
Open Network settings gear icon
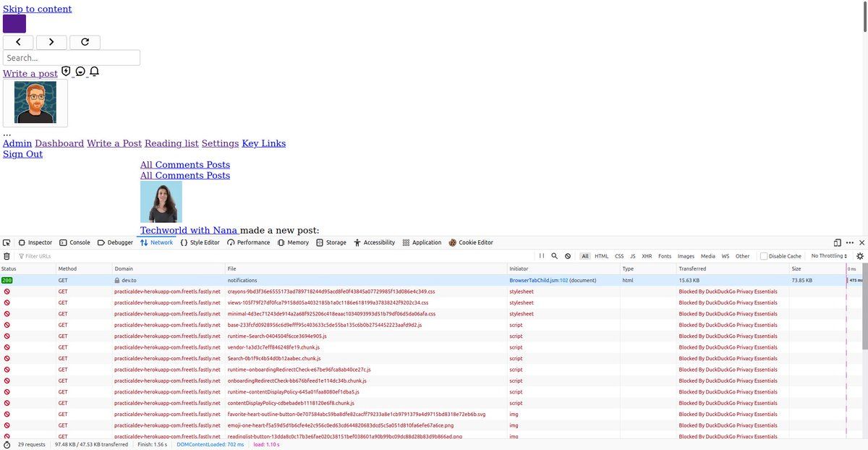pos(860,256)
